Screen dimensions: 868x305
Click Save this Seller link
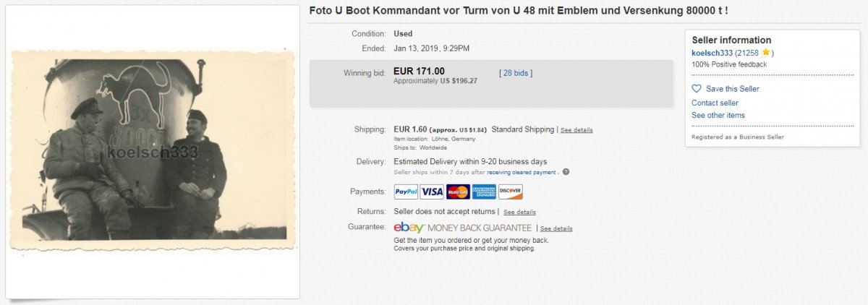[732, 89]
